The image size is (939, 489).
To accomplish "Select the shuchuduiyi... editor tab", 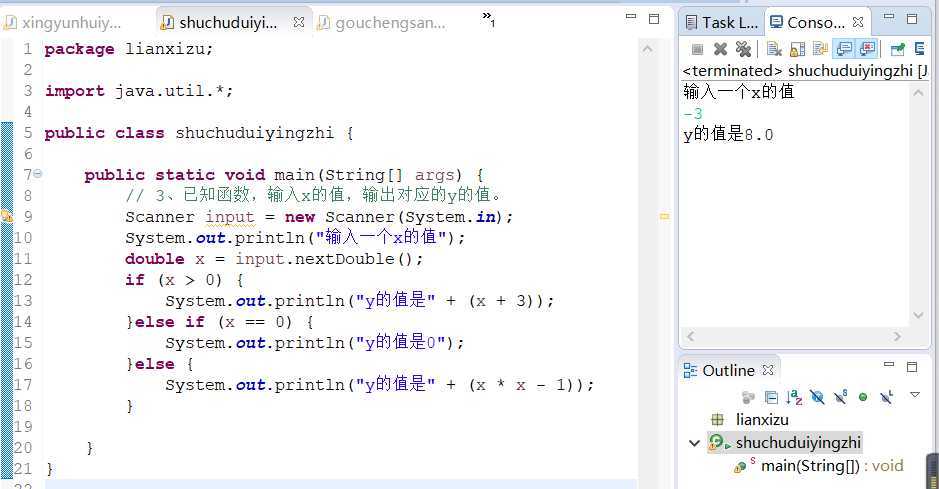I will tap(228, 23).
